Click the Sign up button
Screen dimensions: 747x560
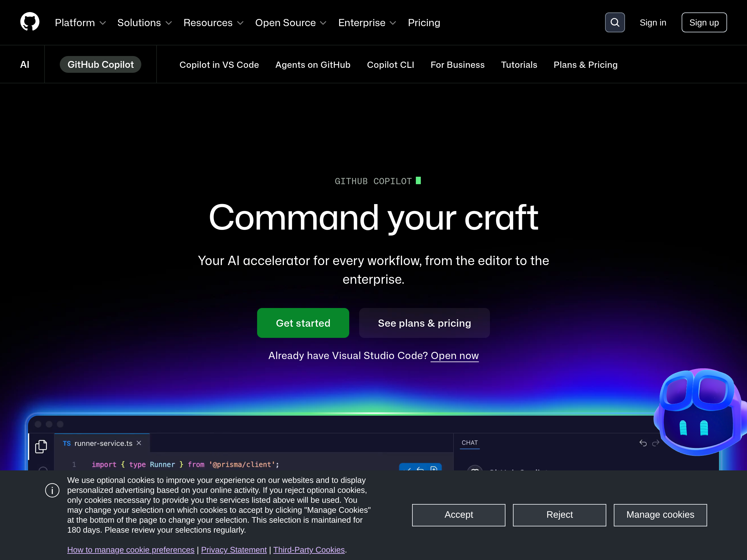704,23
